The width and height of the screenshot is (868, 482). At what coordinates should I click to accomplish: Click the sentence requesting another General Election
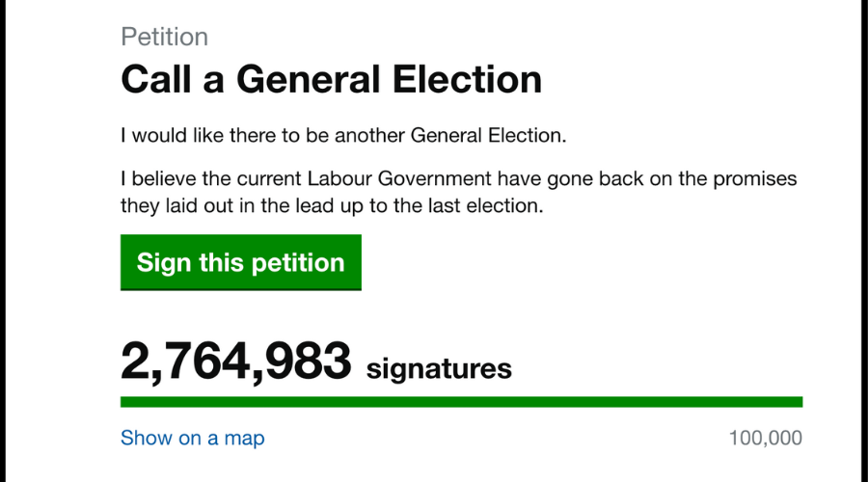click(343, 135)
